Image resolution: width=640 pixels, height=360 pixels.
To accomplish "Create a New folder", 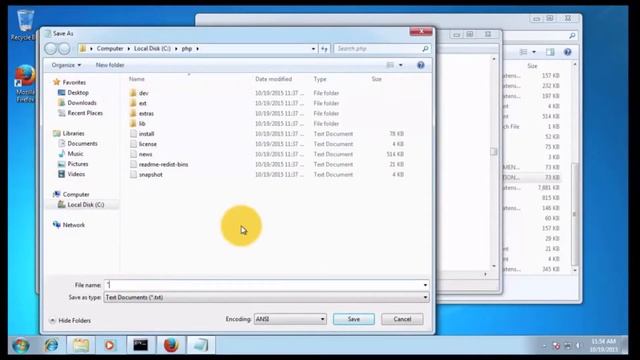I will coord(110,65).
